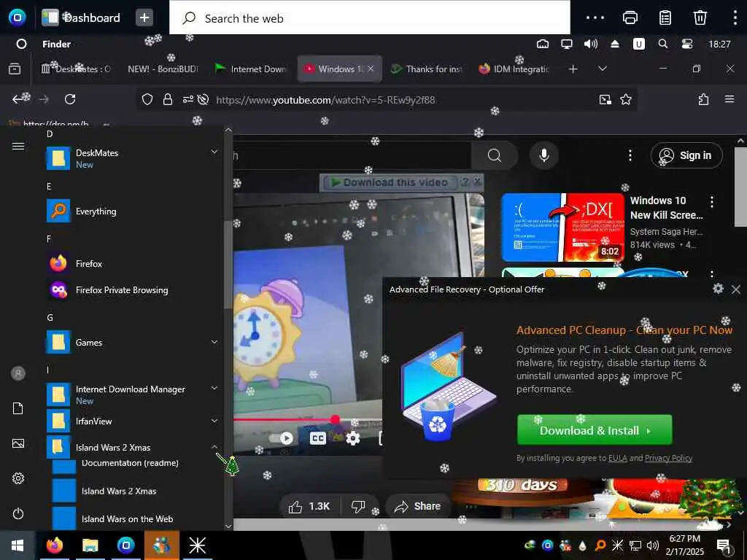Open the Finder menu
The width and height of the screenshot is (747, 560).
coord(56,44)
